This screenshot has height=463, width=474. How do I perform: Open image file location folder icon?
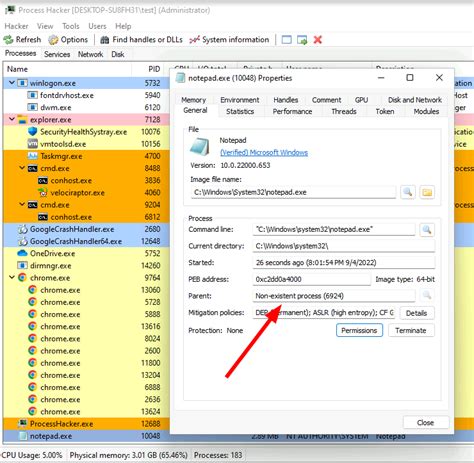[427, 192]
